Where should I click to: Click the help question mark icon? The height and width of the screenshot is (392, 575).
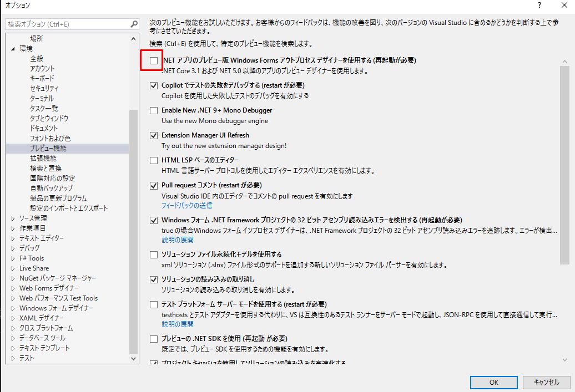pos(539,5)
